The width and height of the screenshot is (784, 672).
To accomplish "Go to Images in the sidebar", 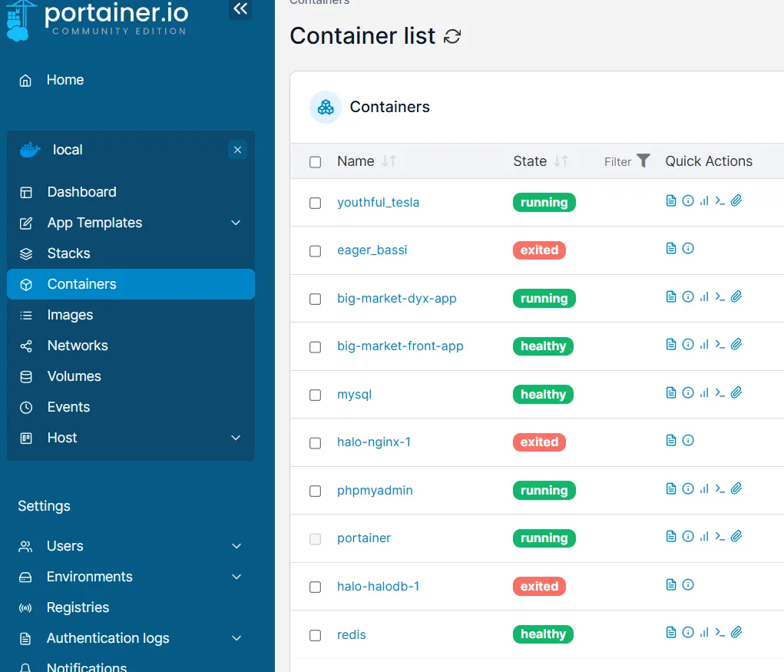I will coord(70,315).
